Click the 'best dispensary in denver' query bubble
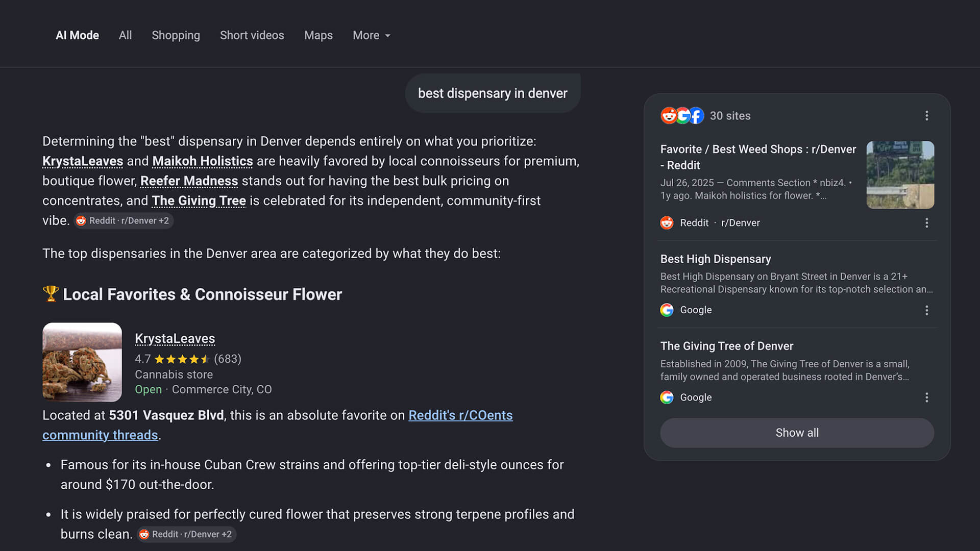980x551 pixels. 493,93
